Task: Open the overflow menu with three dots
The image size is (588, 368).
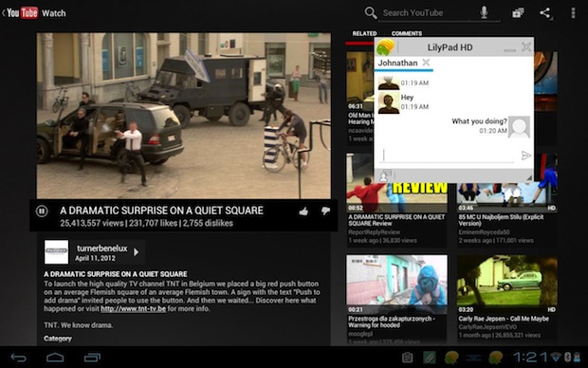Action: coord(573,12)
